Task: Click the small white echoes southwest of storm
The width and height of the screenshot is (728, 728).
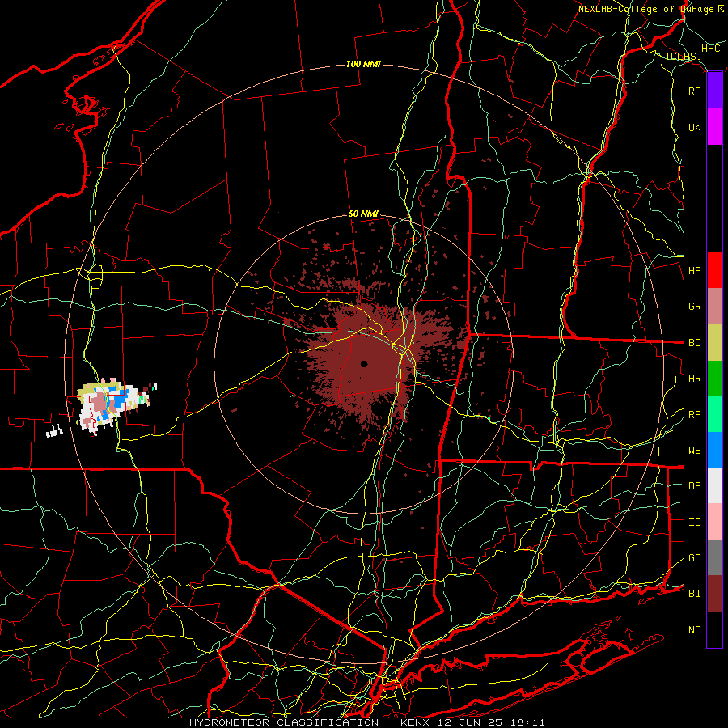Action: [54, 431]
